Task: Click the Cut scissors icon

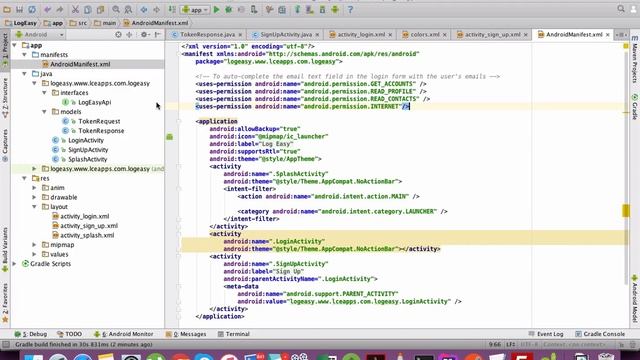Action: [75, 9]
